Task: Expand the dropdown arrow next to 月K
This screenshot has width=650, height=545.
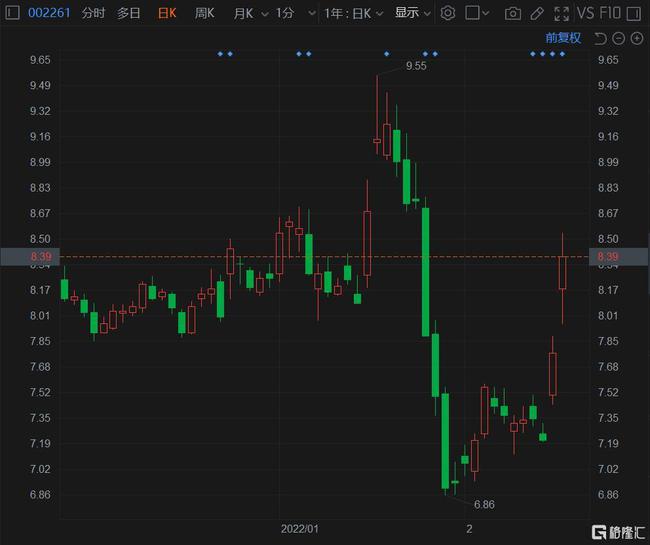Action: point(264,14)
